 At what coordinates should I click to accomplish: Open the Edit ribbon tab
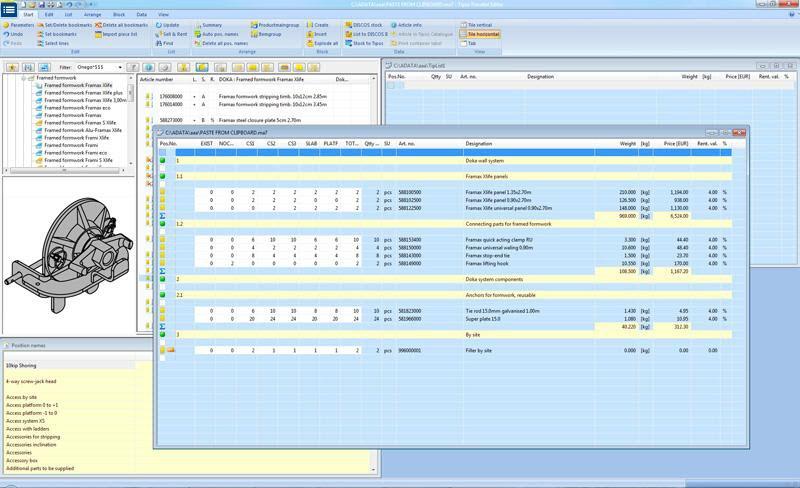tap(49, 15)
